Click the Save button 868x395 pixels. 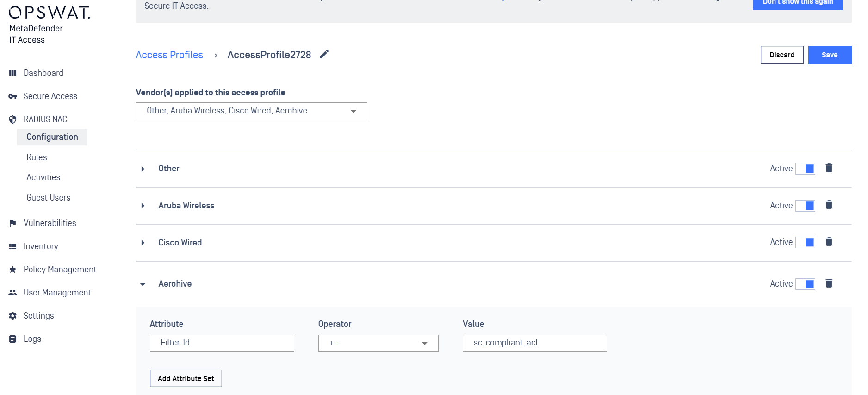[830, 55]
